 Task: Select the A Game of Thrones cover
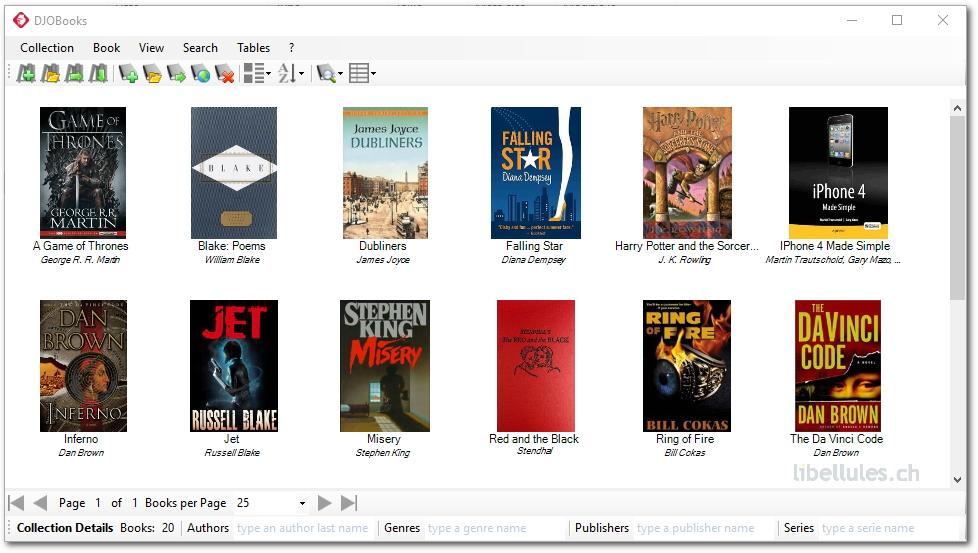[x=83, y=173]
